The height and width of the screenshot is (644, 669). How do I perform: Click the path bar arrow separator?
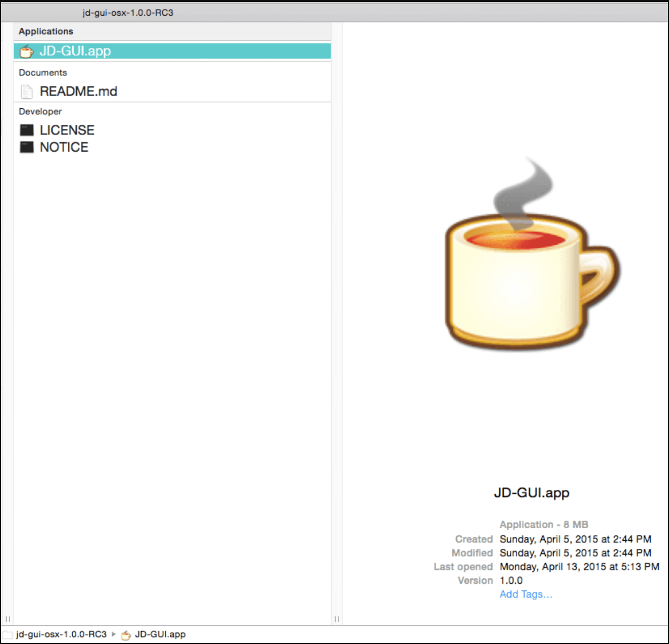pos(114,634)
